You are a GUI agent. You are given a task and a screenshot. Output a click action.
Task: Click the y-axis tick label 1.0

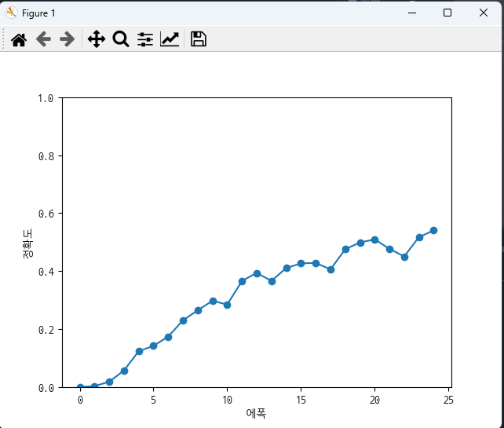point(46,98)
